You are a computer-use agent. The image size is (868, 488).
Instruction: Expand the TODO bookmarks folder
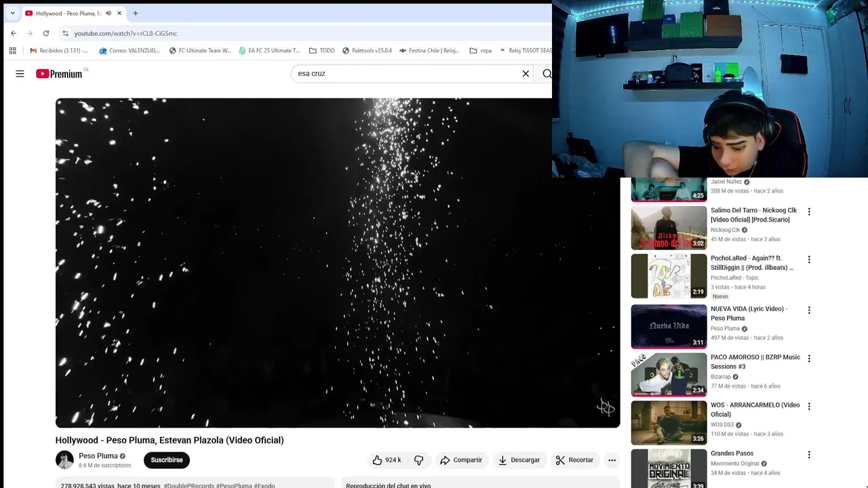[x=321, y=50]
